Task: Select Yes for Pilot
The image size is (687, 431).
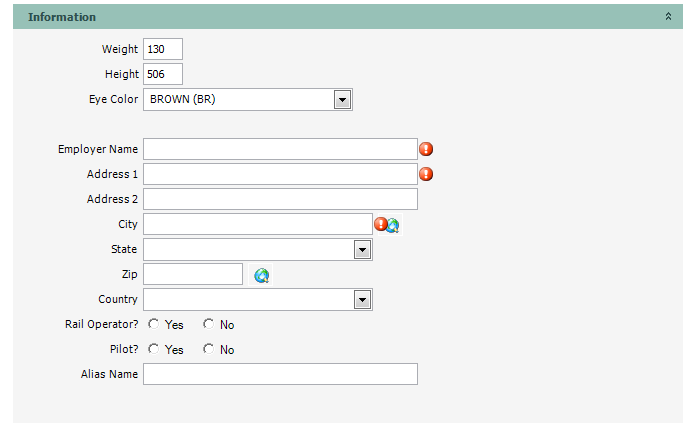Action: point(153,349)
